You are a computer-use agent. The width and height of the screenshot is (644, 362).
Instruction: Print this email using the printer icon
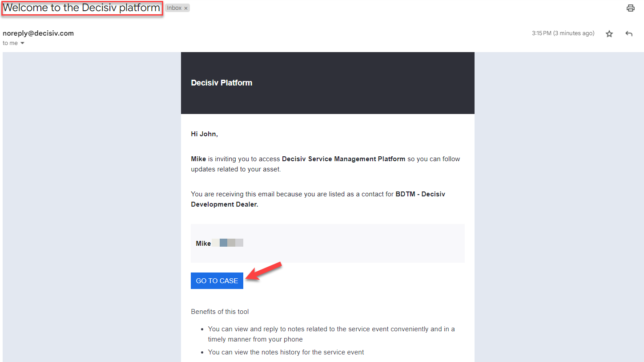(x=630, y=8)
